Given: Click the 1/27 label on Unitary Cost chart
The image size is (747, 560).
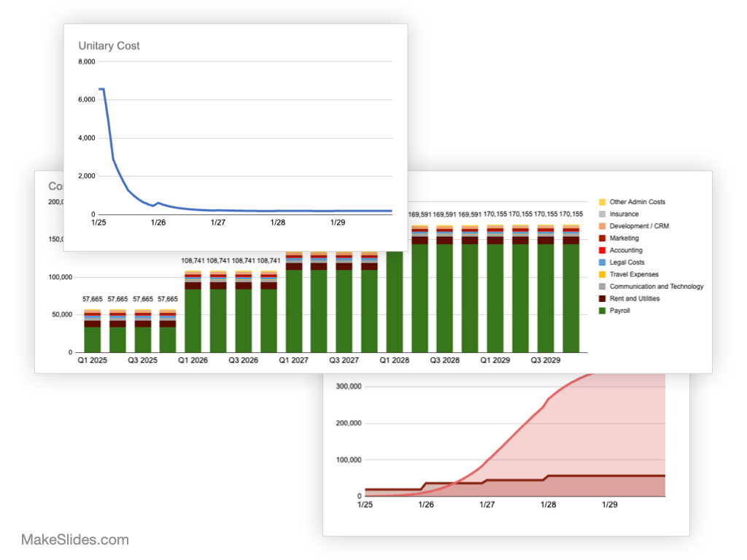Looking at the screenshot, I should (x=217, y=222).
